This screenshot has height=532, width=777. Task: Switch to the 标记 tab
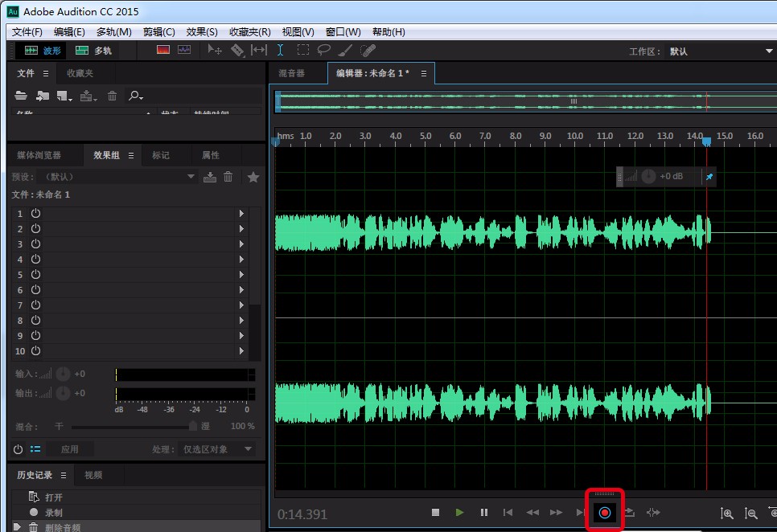[x=161, y=155]
